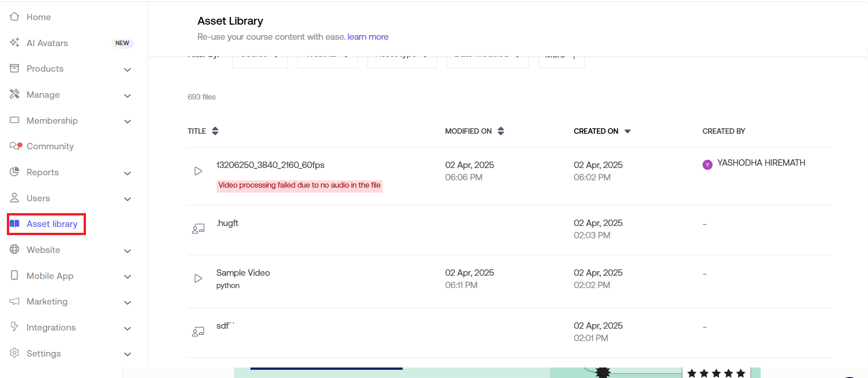This screenshot has width=868, height=378.
Task: Click the presenter icon beside .hugft
Action: [x=198, y=229]
